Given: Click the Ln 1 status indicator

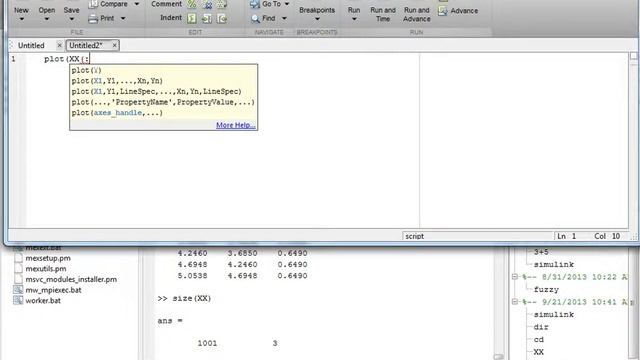Looking at the screenshot, I should pos(567,236).
